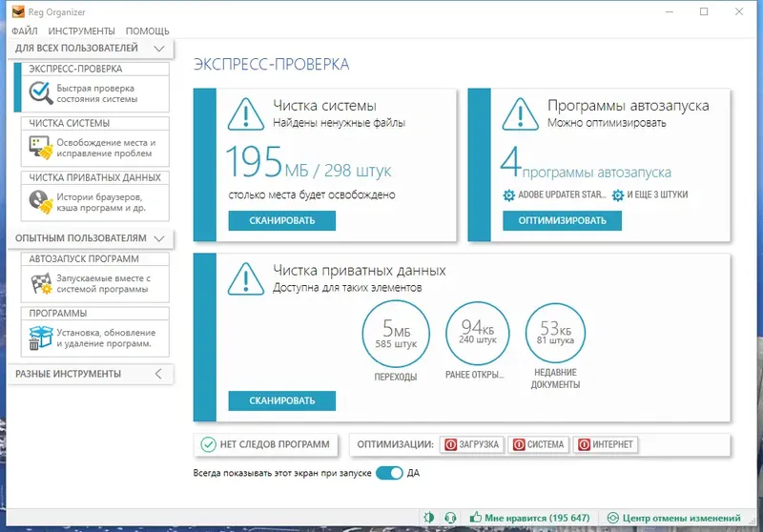Click the ПЕРЕХОДЫ 5 МБ circle
Viewport: 763px width, 532px height.
point(396,334)
